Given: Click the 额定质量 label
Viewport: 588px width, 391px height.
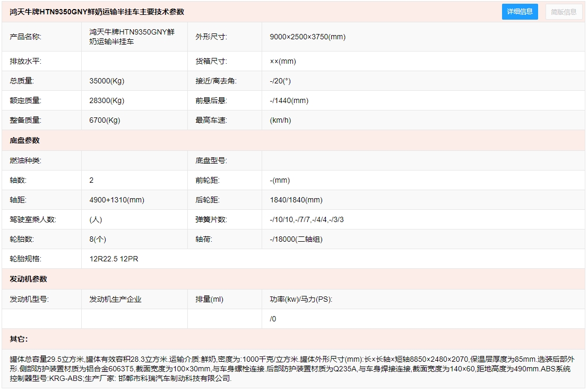Looking at the screenshot, I should click(25, 100).
